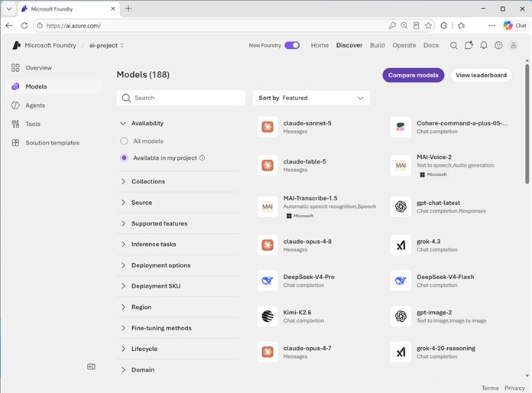532x393 pixels.
Task: Click the browser address bar URL
Action: (x=73, y=25)
